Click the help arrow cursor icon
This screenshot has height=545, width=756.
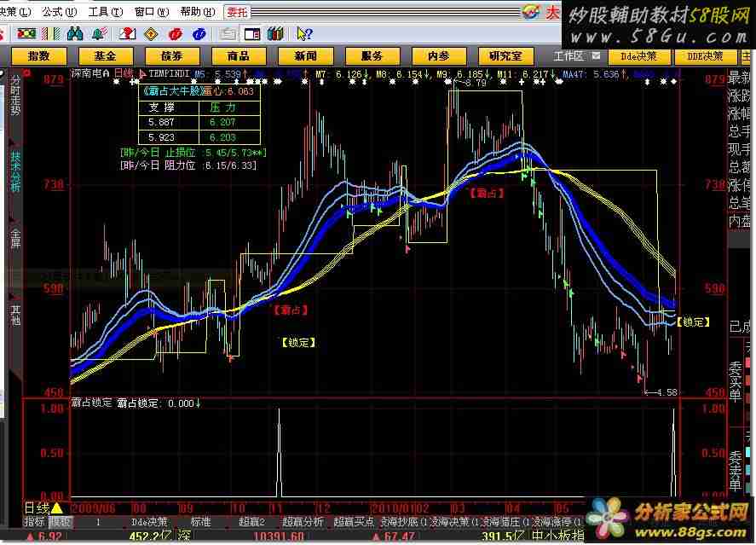click(x=303, y=33)
